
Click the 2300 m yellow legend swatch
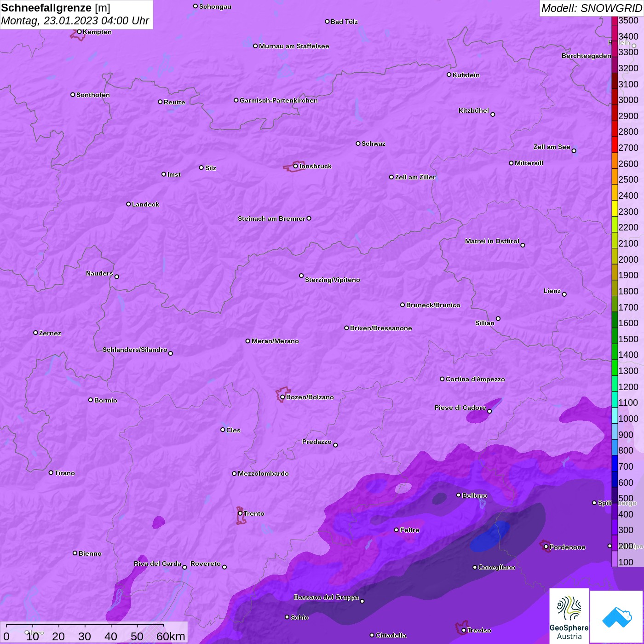point(615,208)
